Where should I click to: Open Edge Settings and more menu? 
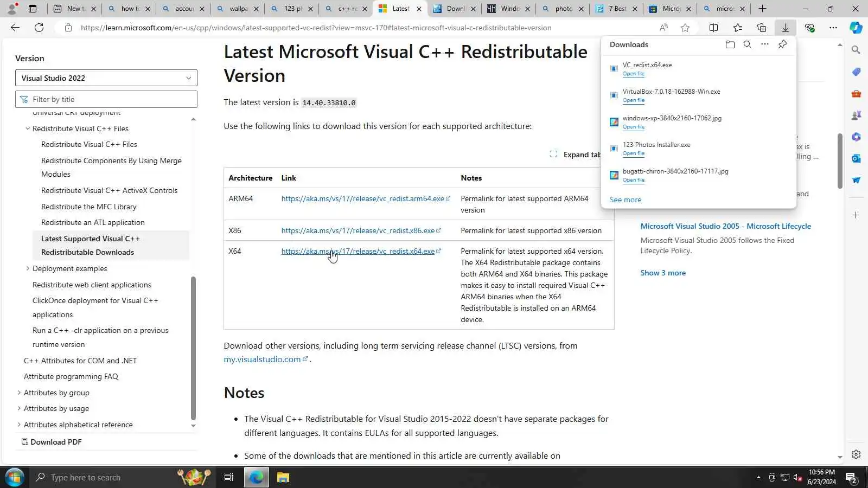click(x=833, y=28)
